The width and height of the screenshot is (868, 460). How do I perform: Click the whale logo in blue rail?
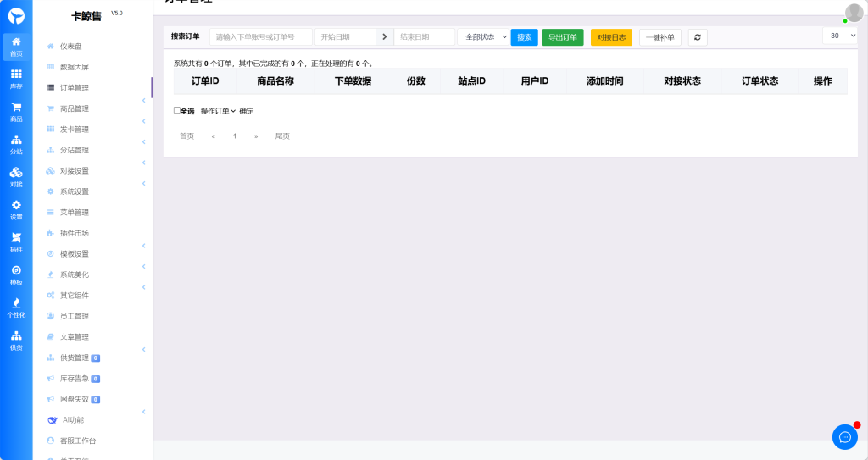[16, 15]
